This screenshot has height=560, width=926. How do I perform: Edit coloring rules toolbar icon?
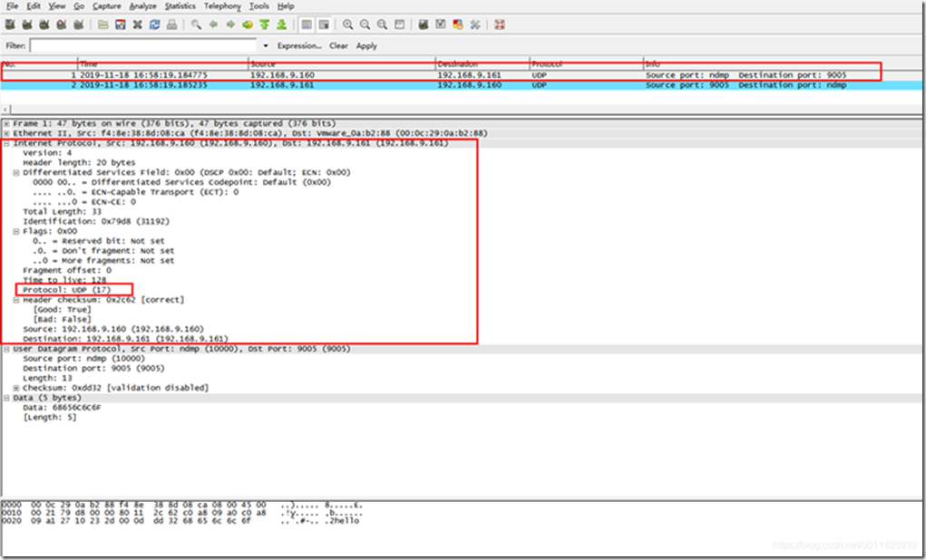458,24
